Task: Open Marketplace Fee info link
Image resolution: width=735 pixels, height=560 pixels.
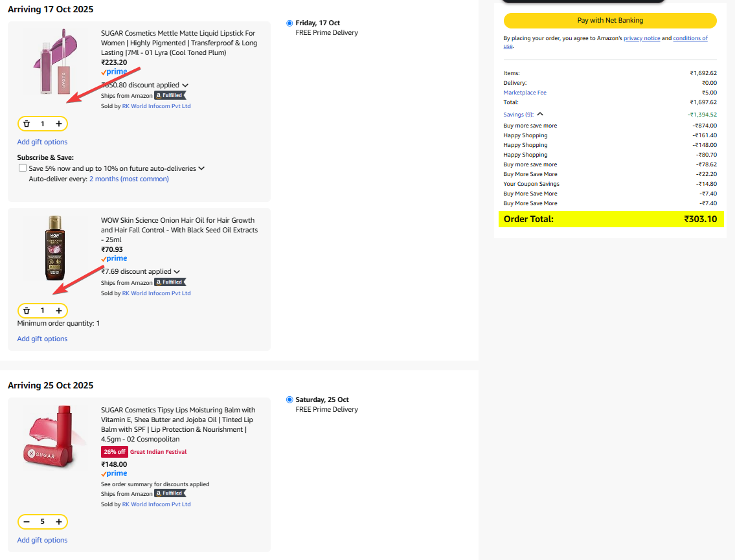Action: [x=525, y=93]
